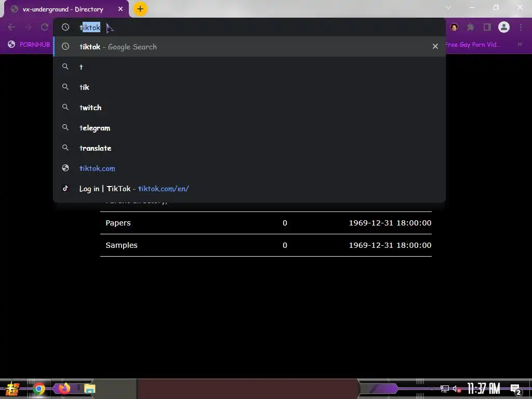Open the Papers directory
This screenshot has width=532, height=399.
click(x=118, y=223)
